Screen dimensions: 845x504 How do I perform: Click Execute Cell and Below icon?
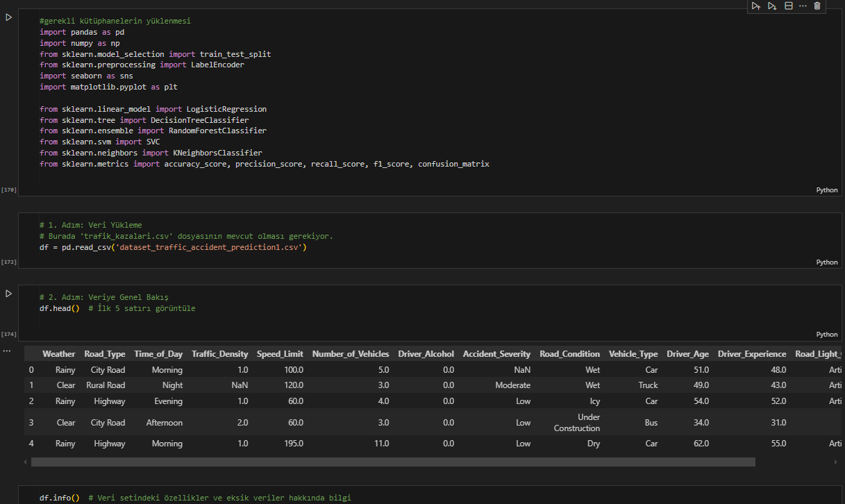coord(772,6)
